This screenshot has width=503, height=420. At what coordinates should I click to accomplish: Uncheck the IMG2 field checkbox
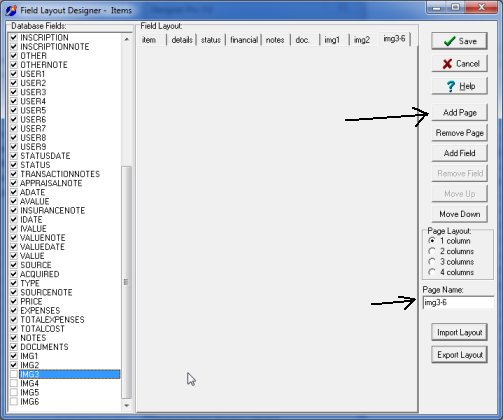point(14,365)
